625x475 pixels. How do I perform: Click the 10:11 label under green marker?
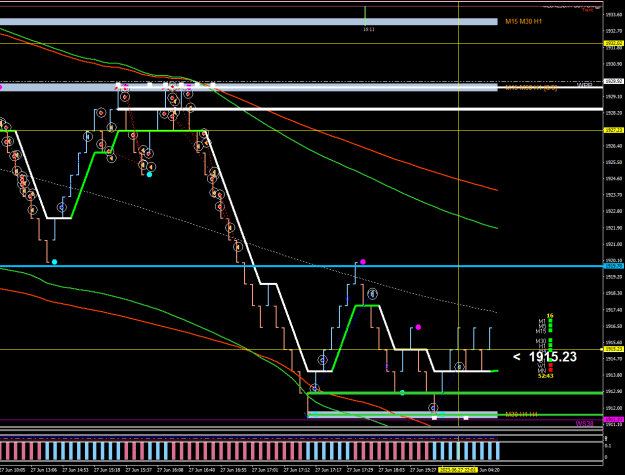(369, 29)
